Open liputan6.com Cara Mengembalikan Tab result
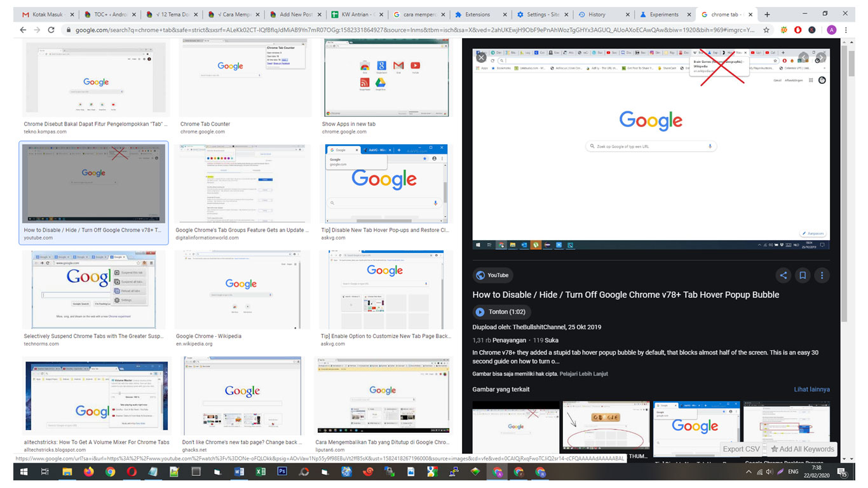The image size is (868, 488). 383,396
